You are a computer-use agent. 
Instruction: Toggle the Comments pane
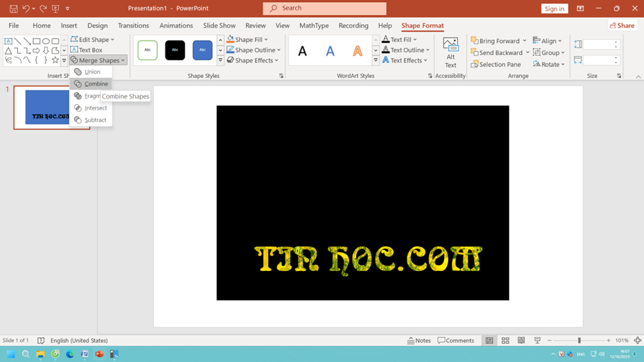(456, 341)
